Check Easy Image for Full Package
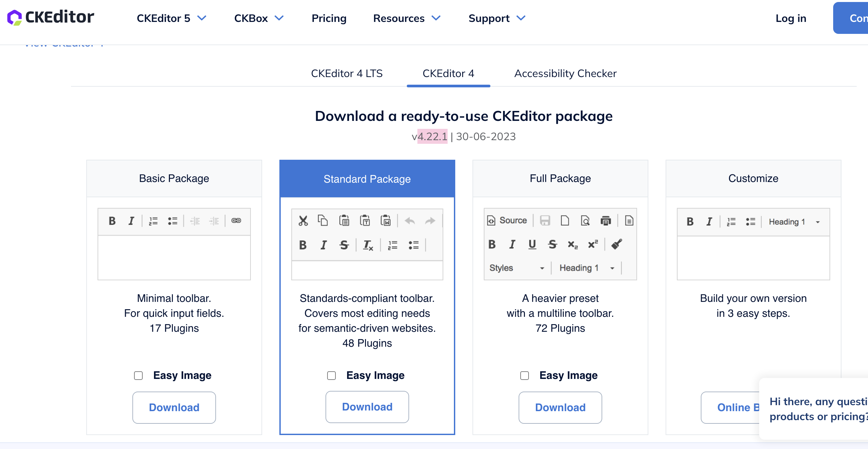This screenshot has height=449, width=868. tap(524, 376)
